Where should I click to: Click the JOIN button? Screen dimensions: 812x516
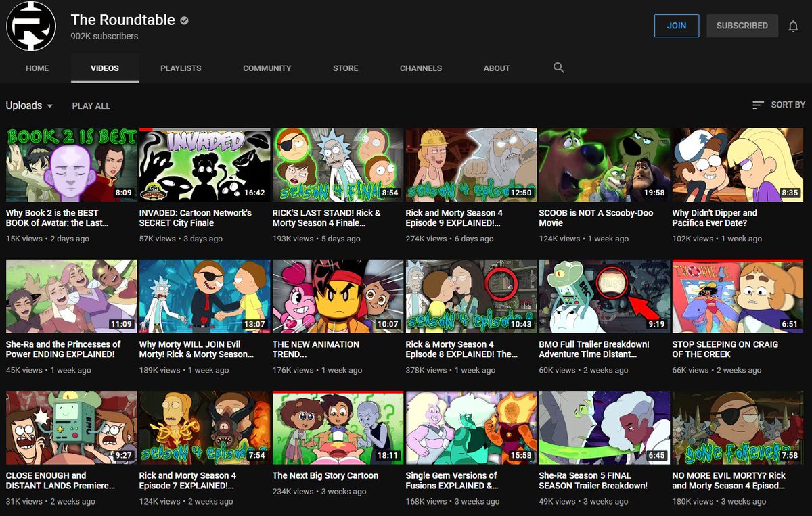click(x=677, y=26)
